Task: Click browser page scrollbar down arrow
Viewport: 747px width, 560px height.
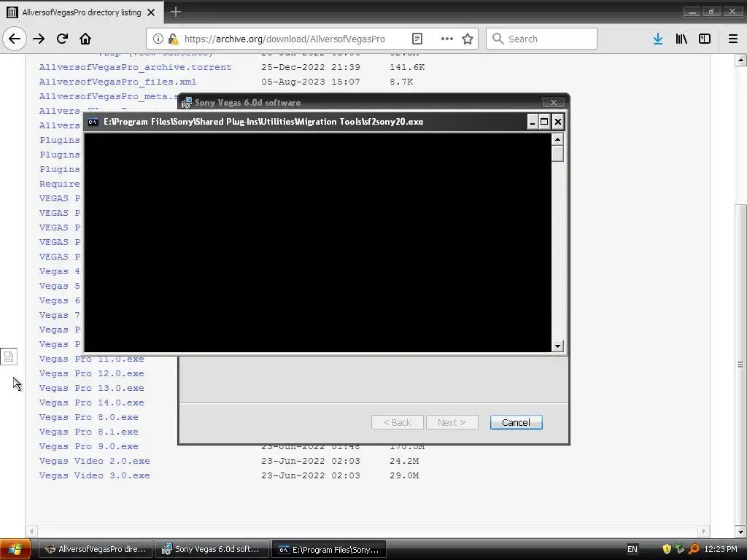Action: 740,532
